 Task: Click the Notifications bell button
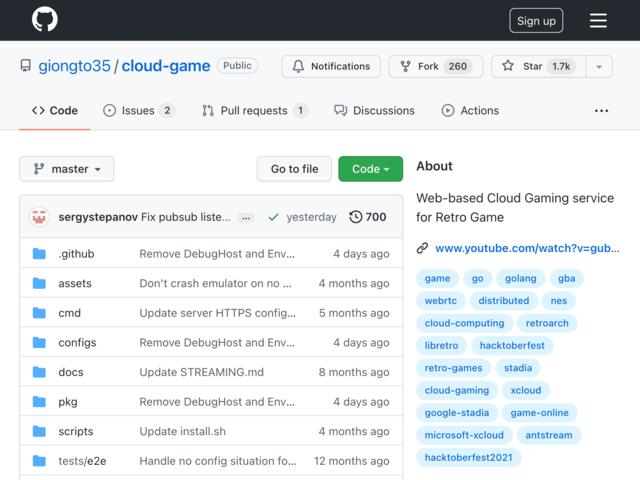click(331, 66)
